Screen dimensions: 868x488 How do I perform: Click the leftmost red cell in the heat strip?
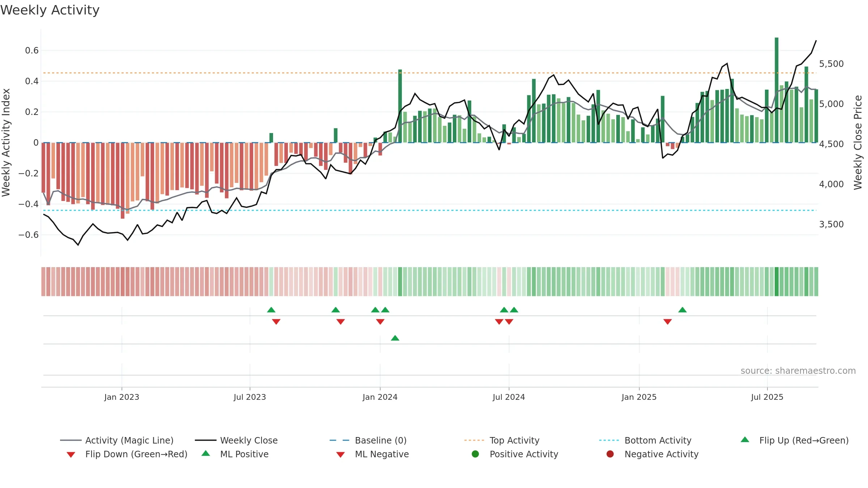43,282
